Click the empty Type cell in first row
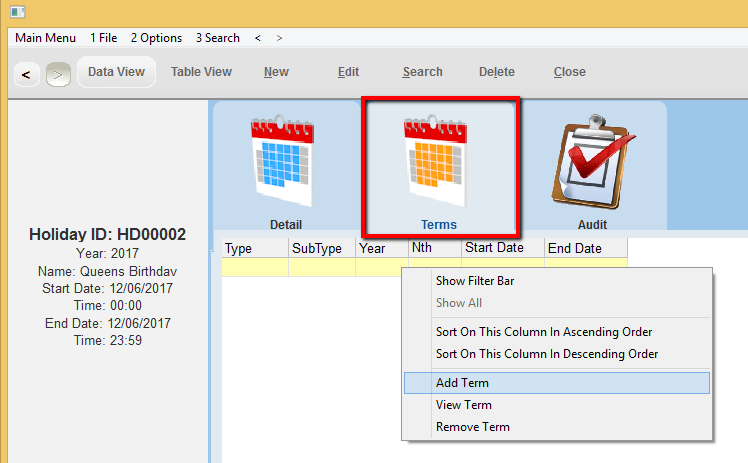This screenshot has height=463, width=748. [254, 267]
